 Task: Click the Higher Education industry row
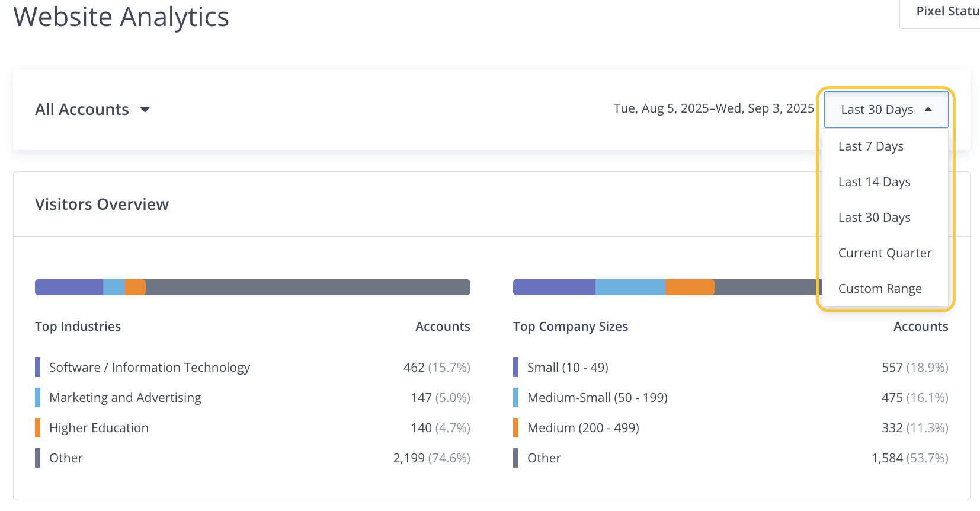(x=99, y=428)
